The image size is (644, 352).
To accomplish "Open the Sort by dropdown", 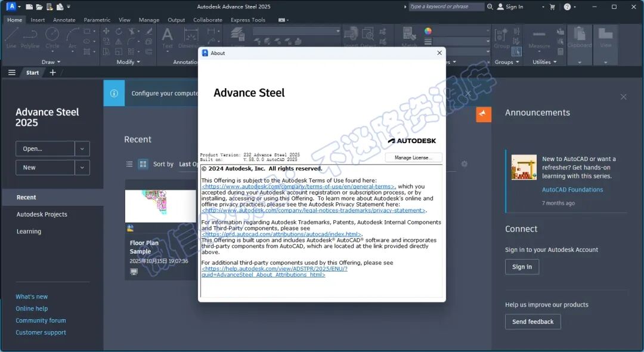I will pos(188,164).
